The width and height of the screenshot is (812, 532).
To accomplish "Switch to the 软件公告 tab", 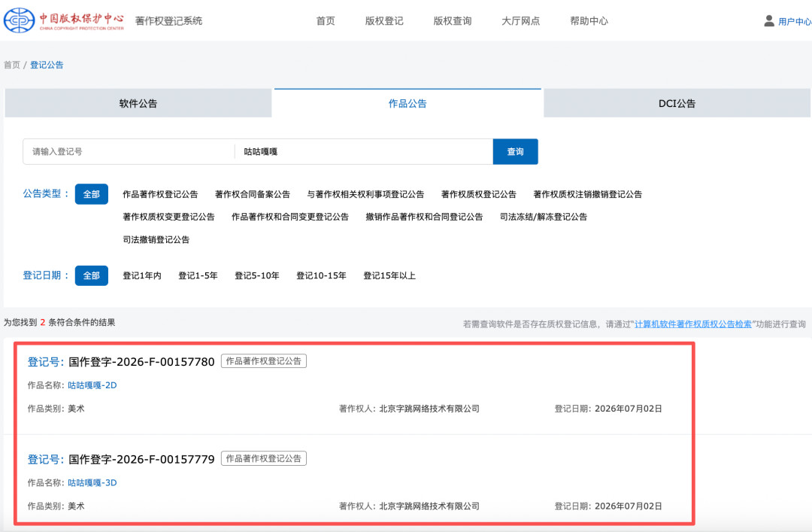I will pos(138,103).
